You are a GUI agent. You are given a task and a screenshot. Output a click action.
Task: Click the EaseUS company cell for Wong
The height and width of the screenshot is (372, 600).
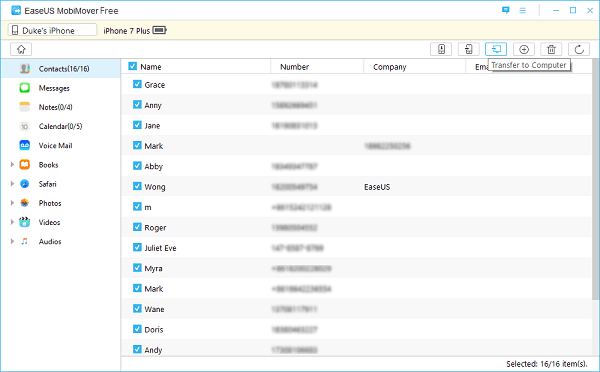pos(377,187)
